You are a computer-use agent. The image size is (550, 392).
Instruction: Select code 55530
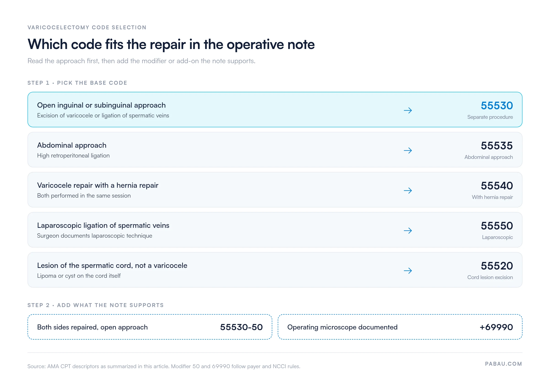(x=497, y=106)
